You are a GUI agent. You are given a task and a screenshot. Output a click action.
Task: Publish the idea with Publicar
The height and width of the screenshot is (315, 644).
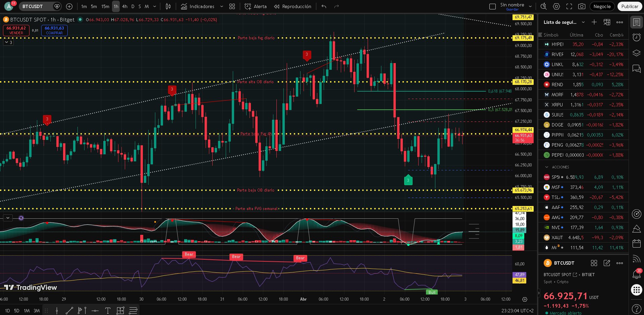(630, 6)
